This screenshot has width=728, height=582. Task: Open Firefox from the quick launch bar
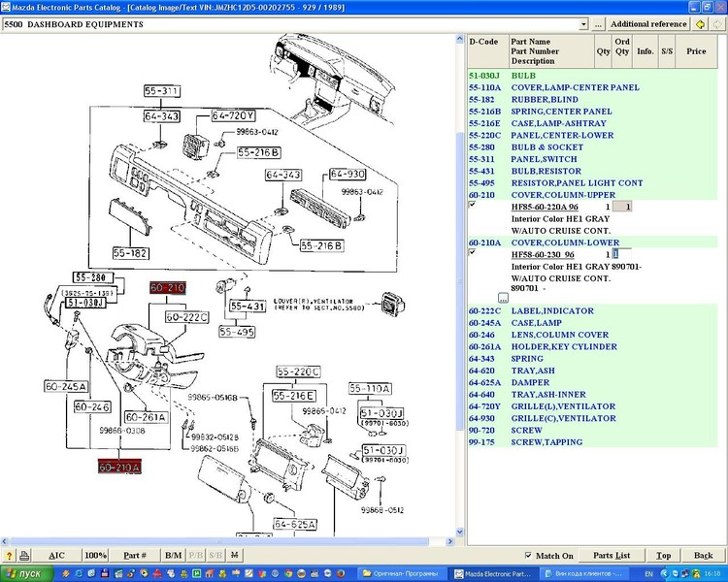[342, 574]
